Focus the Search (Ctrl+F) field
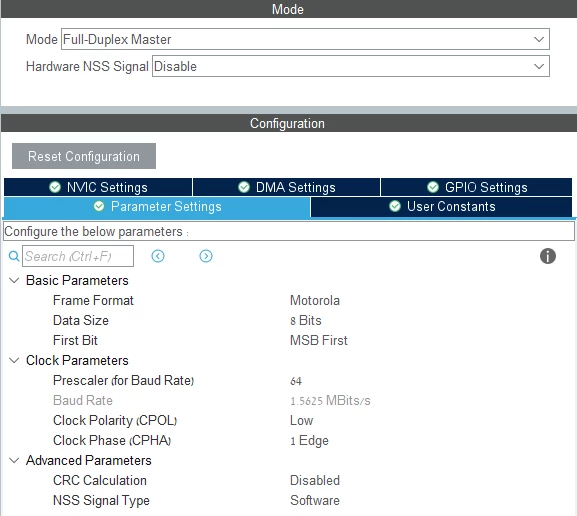This screenshot has height=516, width=577. coord(78,256)
